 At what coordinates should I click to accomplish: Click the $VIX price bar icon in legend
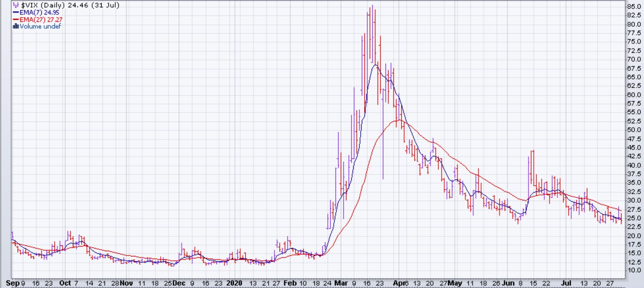[15, 5]
